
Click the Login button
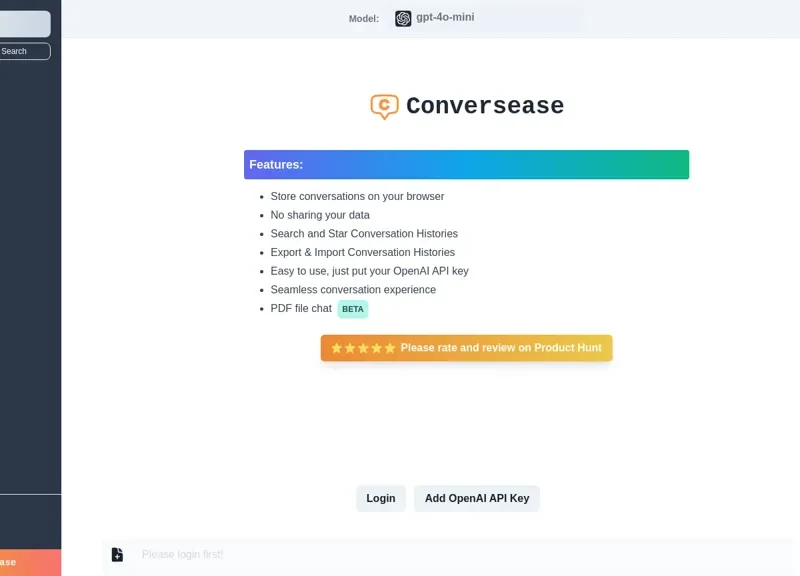[x=381, y=498]
